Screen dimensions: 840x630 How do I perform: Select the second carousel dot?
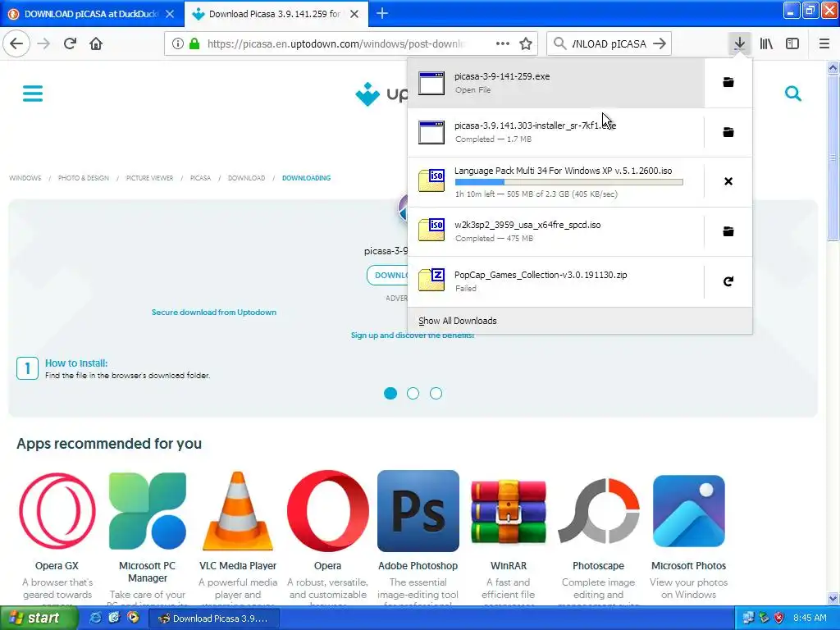pyautogui.click(x=413, y=393)
